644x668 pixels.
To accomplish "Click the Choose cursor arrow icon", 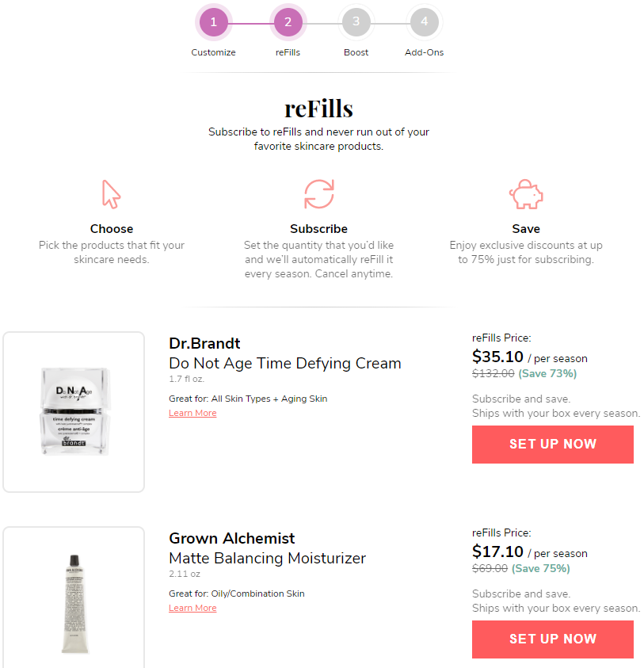I will pos(111,194).
